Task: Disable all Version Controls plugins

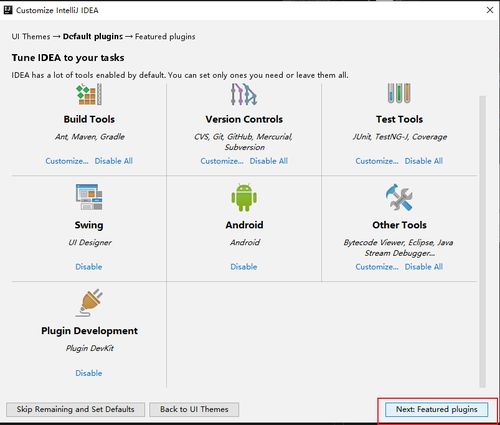Action: point(269,161)
